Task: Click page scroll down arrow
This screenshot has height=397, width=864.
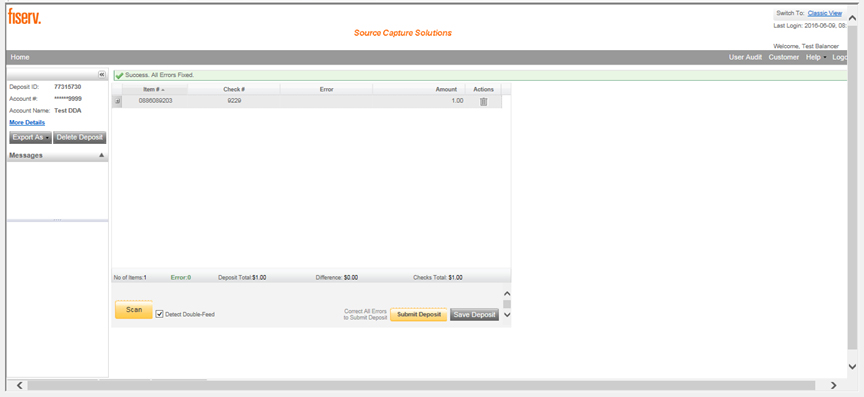Action: click(x=852, y=366)
